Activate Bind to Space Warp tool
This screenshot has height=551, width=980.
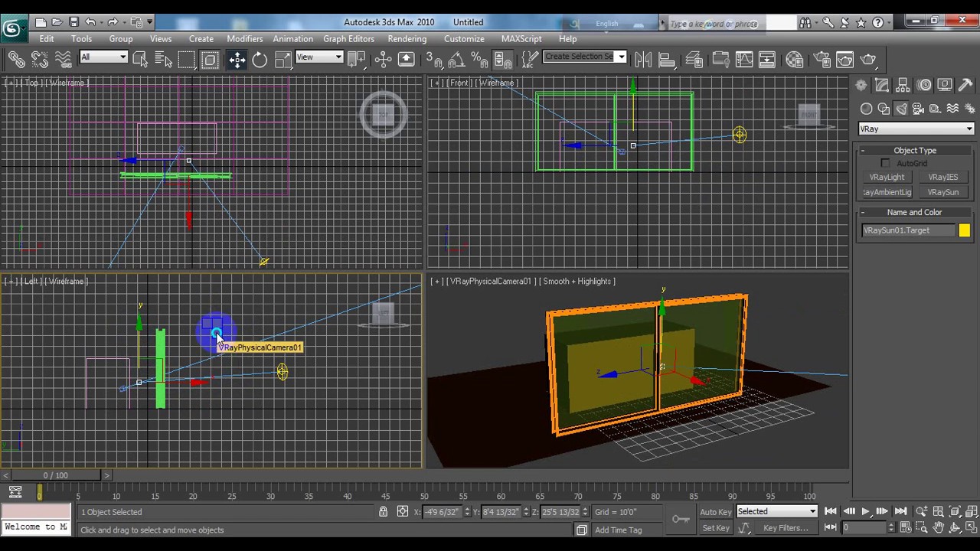64,59
